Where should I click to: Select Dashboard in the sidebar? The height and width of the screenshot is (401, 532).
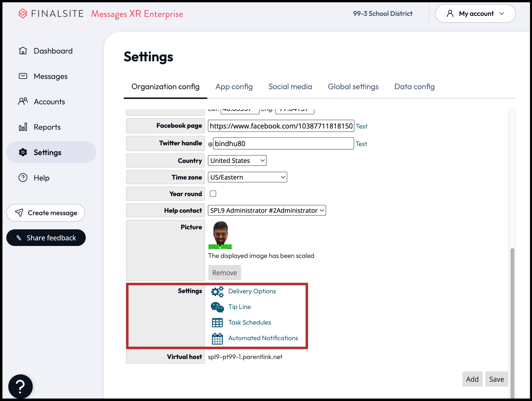point(53,51)
